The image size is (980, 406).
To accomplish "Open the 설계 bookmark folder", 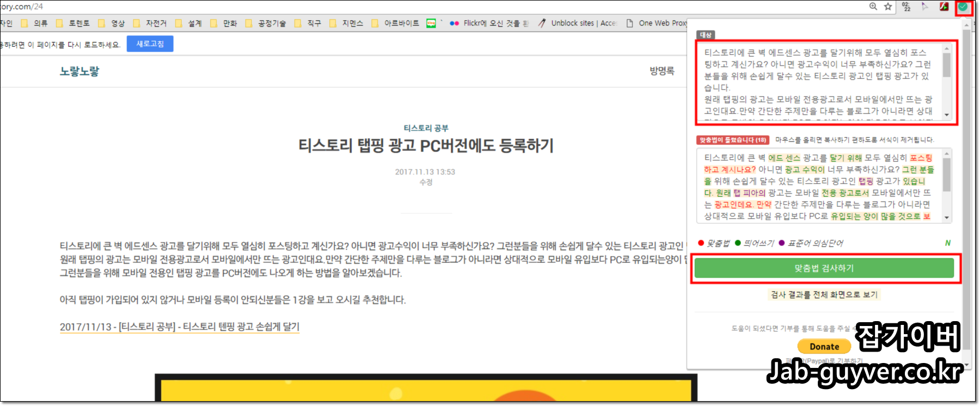I will point(188,23).
